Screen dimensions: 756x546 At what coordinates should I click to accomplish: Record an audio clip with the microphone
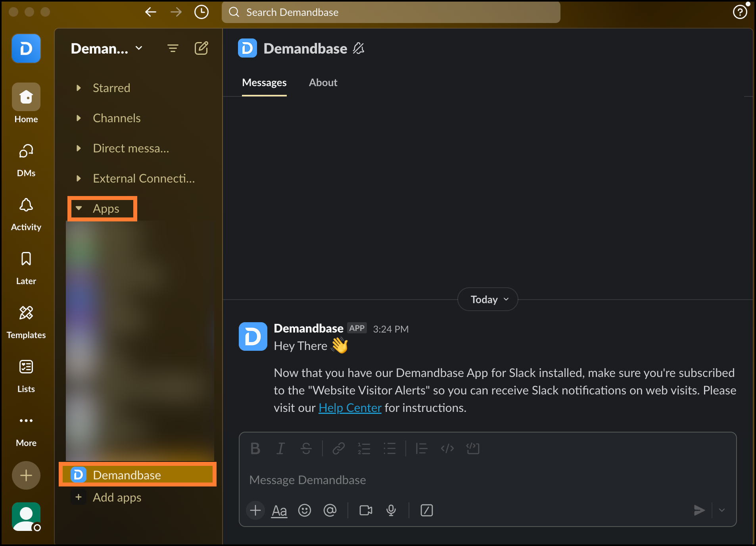(x=391, y=510)
